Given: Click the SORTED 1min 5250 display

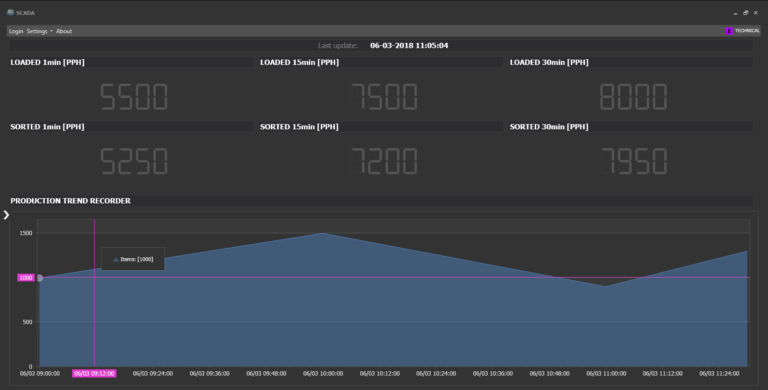Looking at the screenshot, I should click(x=134, y=161).
